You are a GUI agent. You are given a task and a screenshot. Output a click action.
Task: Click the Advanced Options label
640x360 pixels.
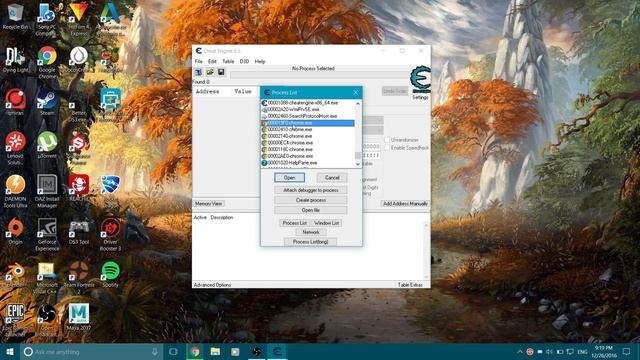pos(212,285)
